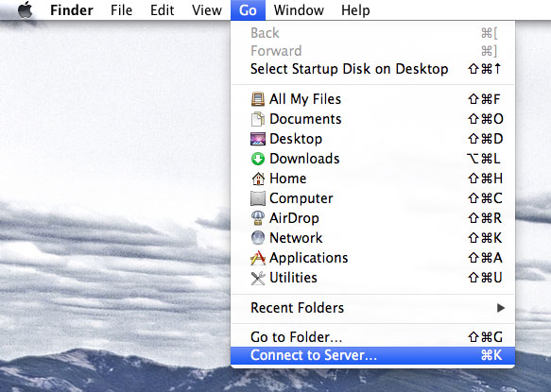Viewport: 551px width, 392px height.
Task: Open the View menu
Action: [207, 10]
